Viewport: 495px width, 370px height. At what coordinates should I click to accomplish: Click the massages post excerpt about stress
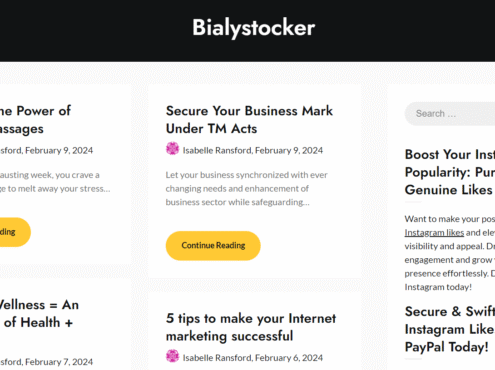(x=55, y=182)
